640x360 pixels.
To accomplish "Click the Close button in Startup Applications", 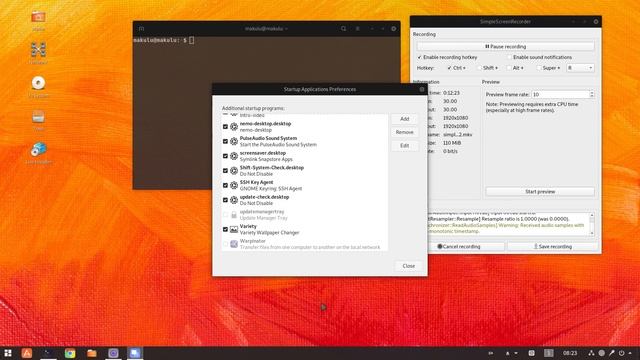I will pyautogui.click(x=409, y=266).
